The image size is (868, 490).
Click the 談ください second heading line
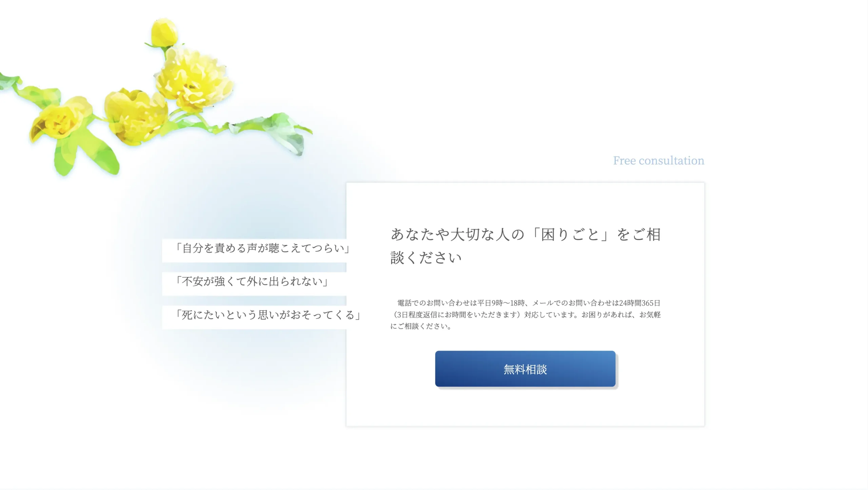[x=426, y=258]
